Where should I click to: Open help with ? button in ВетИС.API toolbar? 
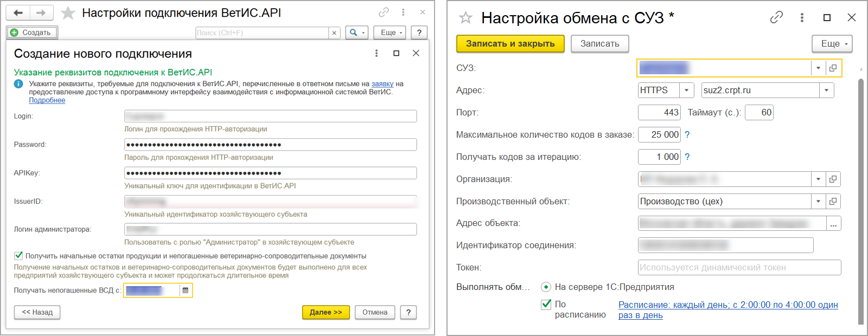pos(419,33)
